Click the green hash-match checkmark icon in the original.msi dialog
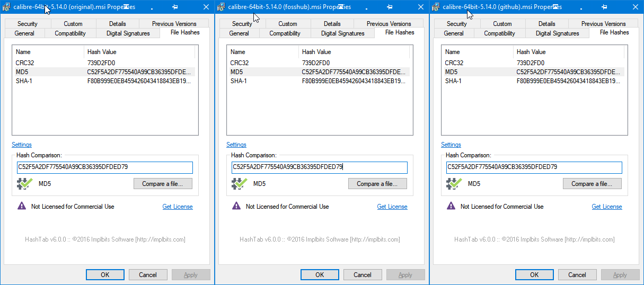This screenshot has width=644, height=285. tap(24, 184)
